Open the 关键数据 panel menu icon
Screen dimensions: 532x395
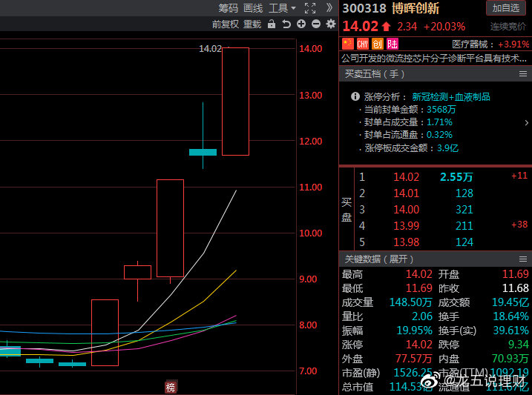[x=523, y=259]
